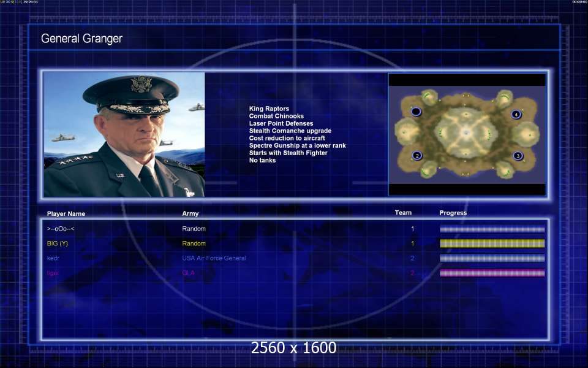The image size is (588, 368).
Task: Click team number for >--oOo--< row
Action: [412, 229]
